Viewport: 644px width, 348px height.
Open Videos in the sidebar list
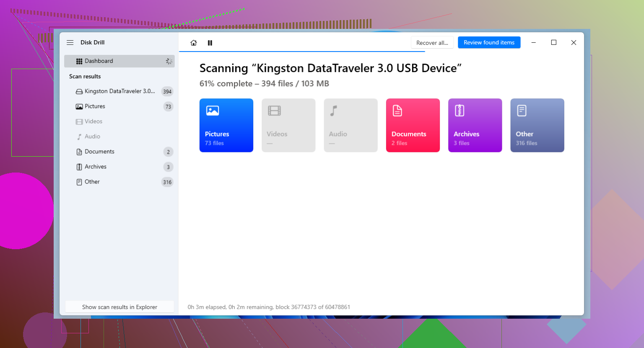[119, 121]
